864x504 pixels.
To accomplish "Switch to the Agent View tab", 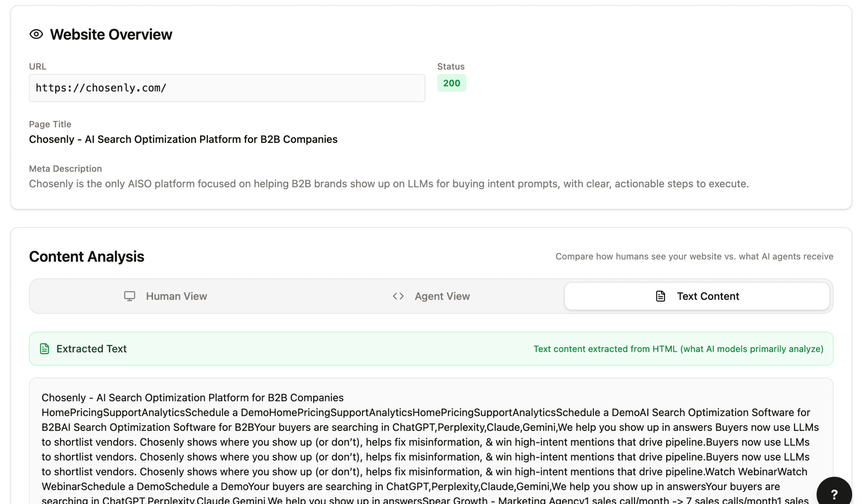I will click(431, 296).
